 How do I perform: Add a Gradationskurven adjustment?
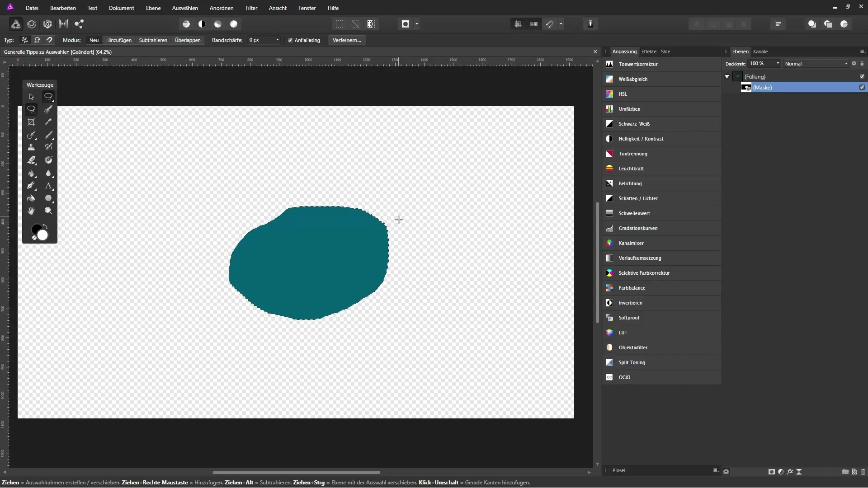[661, 228]
